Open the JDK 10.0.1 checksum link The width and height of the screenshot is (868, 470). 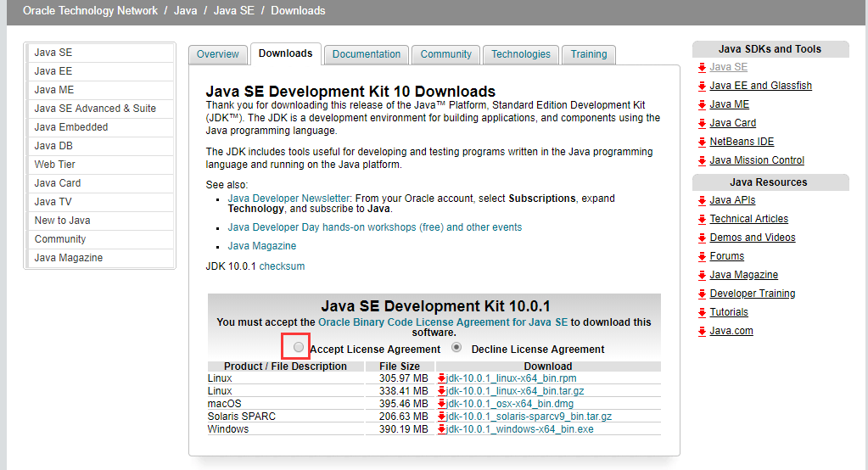point(282,266)
